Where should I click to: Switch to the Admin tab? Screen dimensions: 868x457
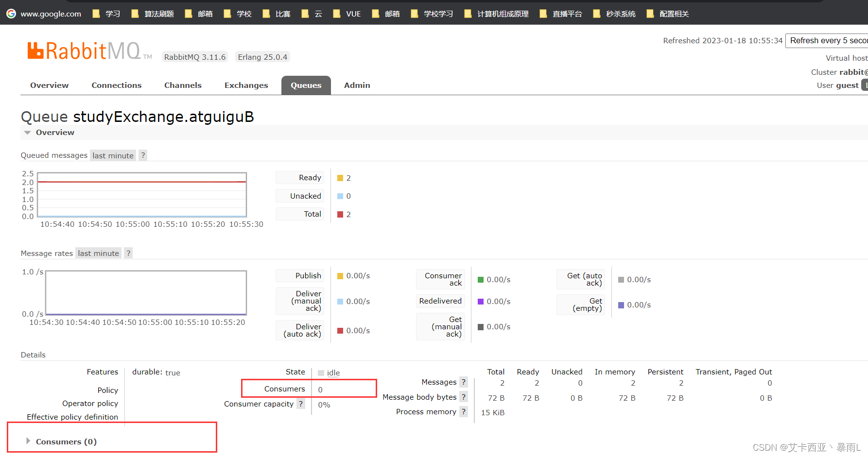(x=357, y=85)
